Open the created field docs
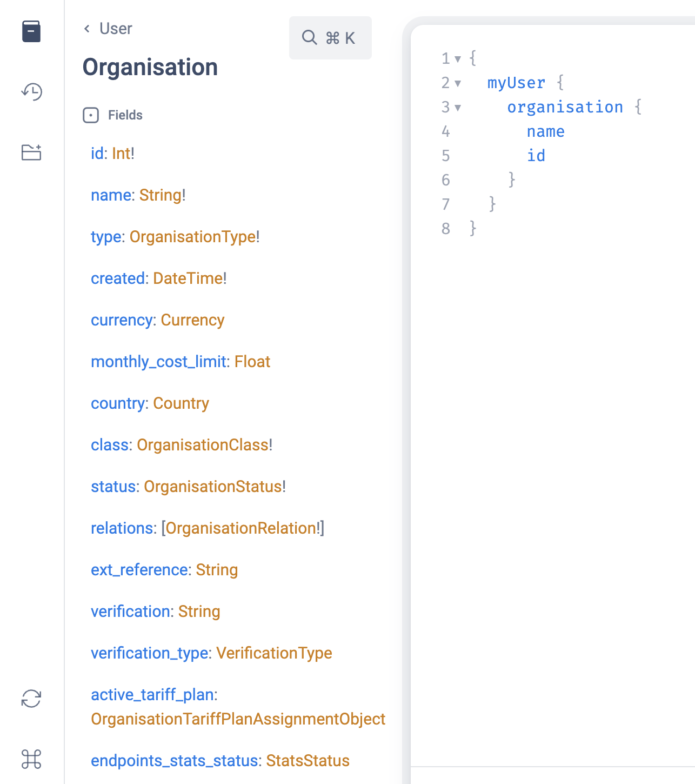695x784 pixels. click(x=118, y=278)
